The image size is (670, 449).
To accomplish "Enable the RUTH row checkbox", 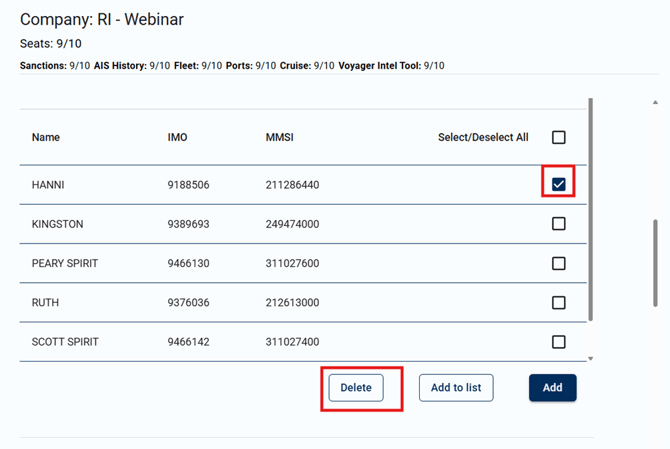I will [x=559, y=303].
